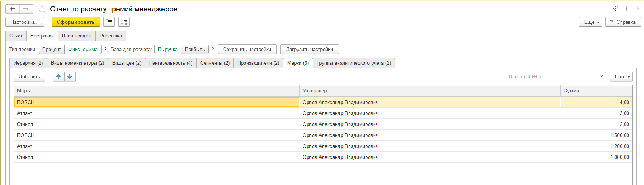644x185 pixels.
Task: Switch to the План продаж tab
Action: point(77,36)
